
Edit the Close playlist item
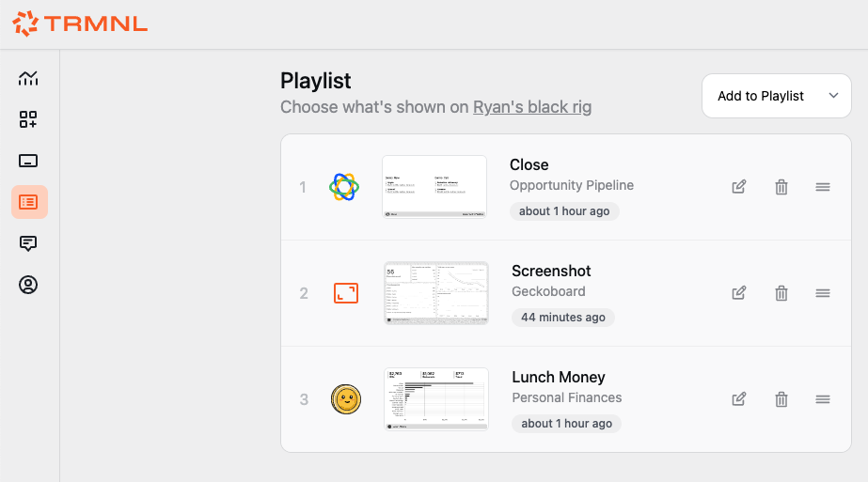[739, 187]
